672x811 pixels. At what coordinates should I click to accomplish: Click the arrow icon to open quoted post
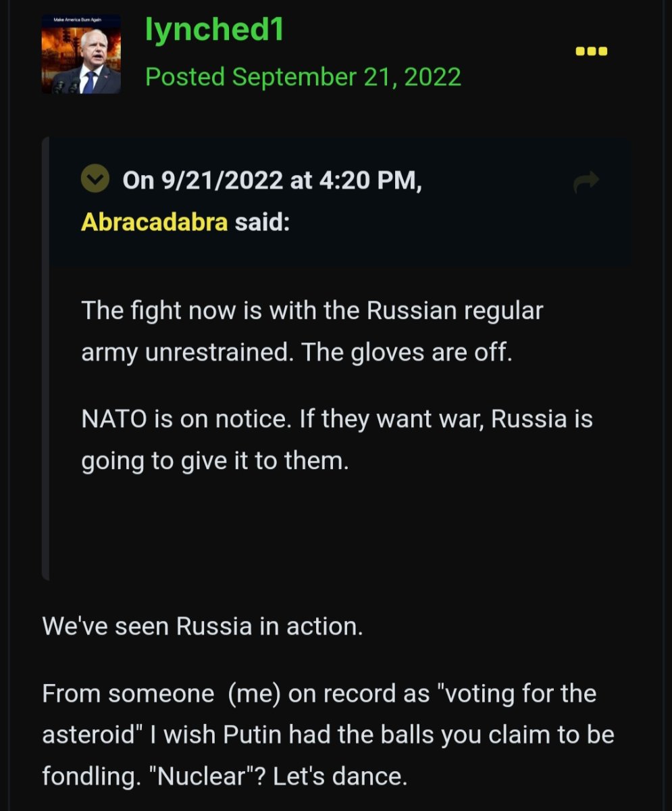586,182
